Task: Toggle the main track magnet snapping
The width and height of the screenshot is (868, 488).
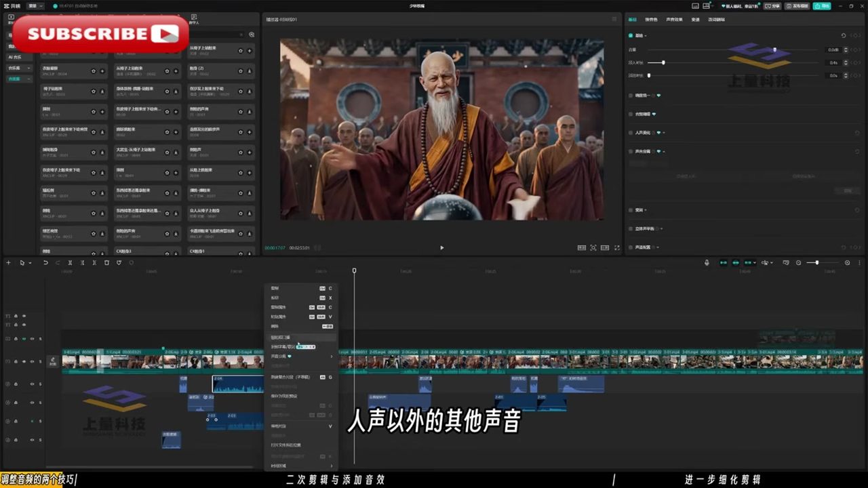Action: [723, 262]
